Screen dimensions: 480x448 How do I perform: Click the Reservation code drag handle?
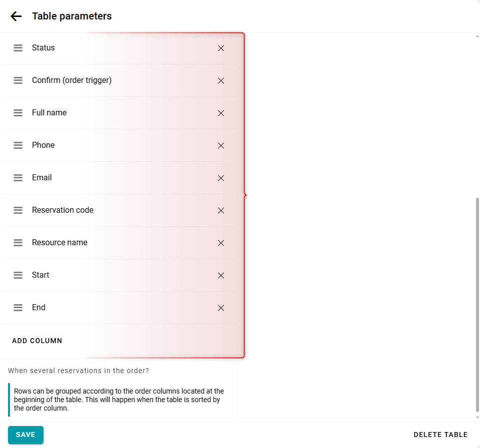click(x=18, y=210)
